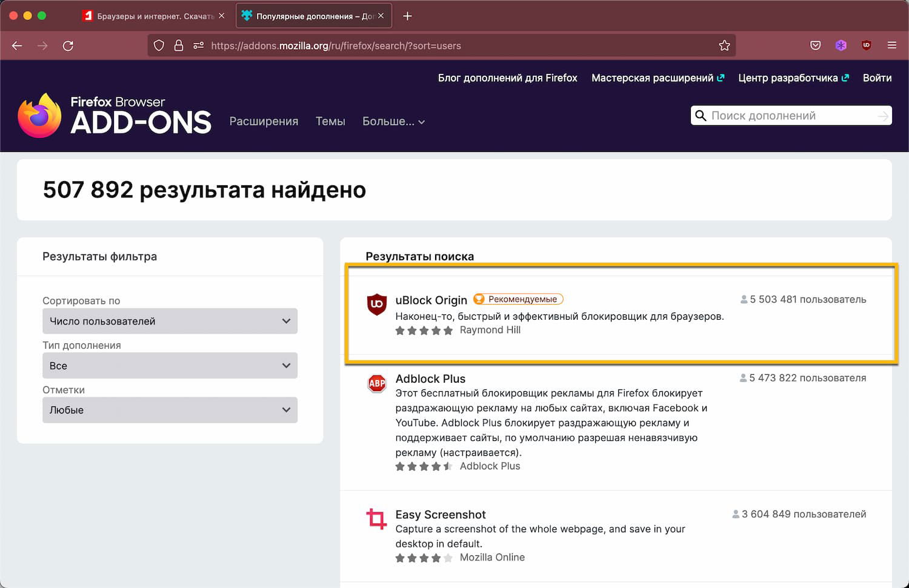909x588 pixels.
Task: Open the Firefox hamburger menu
Action: tap(892, 45)
